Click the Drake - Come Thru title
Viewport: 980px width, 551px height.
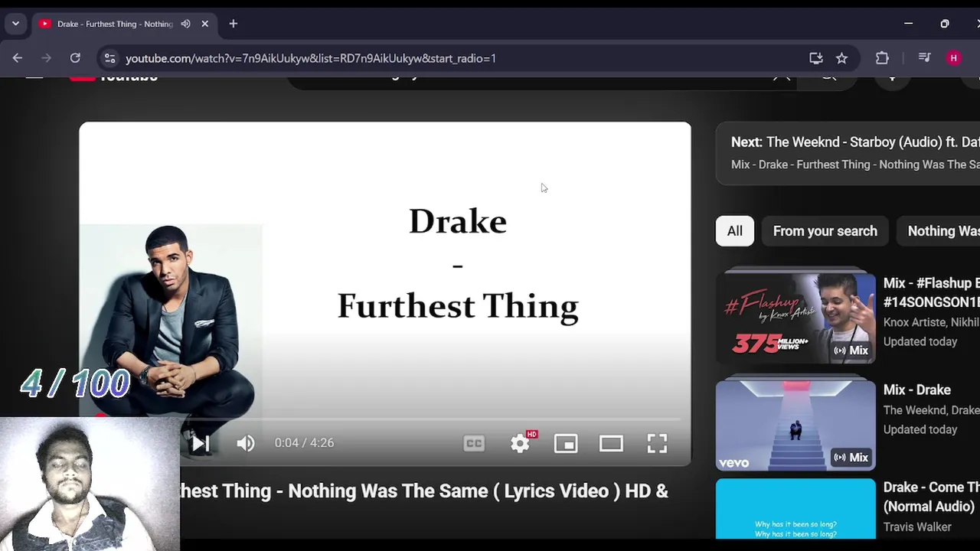click(x=931, y=497)
